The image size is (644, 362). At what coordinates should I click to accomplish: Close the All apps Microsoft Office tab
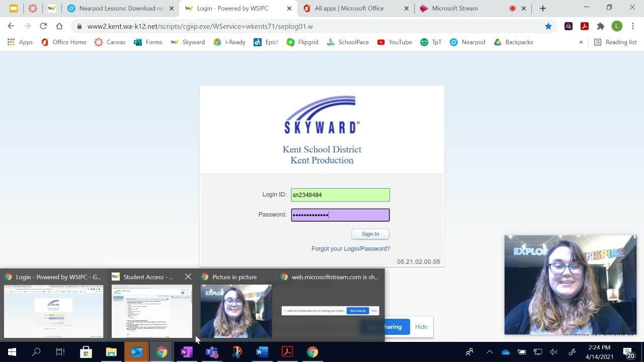[407, 9]
